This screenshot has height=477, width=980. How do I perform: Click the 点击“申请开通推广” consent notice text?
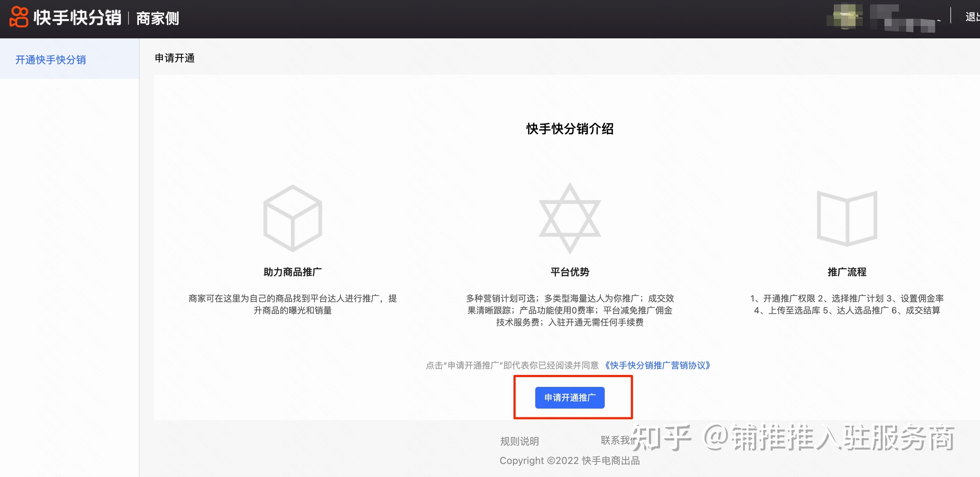[512, 365]
